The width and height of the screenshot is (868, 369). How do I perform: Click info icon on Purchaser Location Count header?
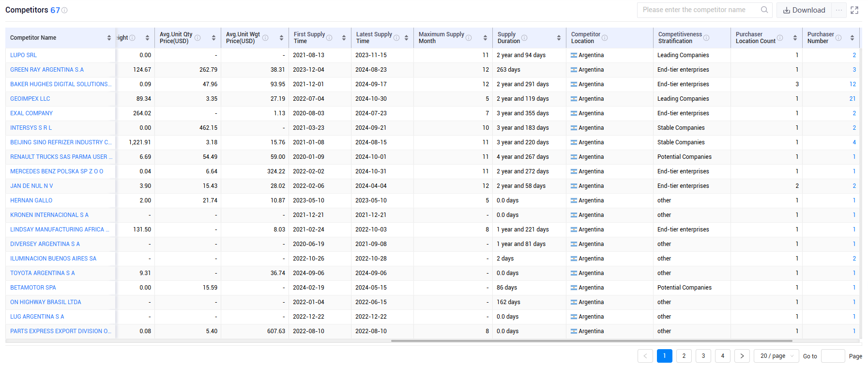click(x=780, y=38)
